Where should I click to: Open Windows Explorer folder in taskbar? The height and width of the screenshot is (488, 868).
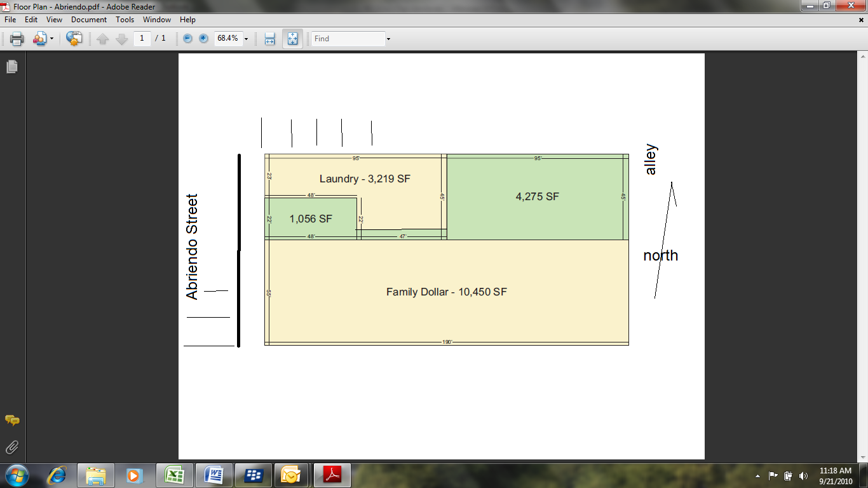coord(96,475)
